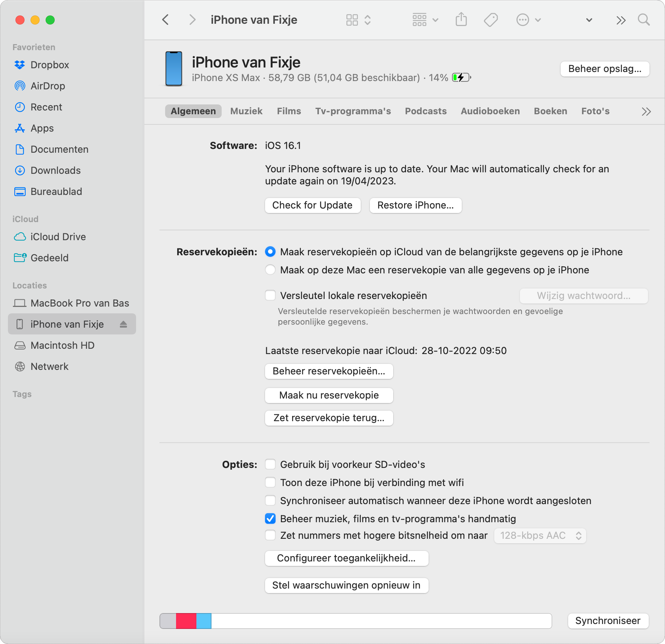
Task: Go forward with the toolbar forward arrow
Action: coord(192,20)
